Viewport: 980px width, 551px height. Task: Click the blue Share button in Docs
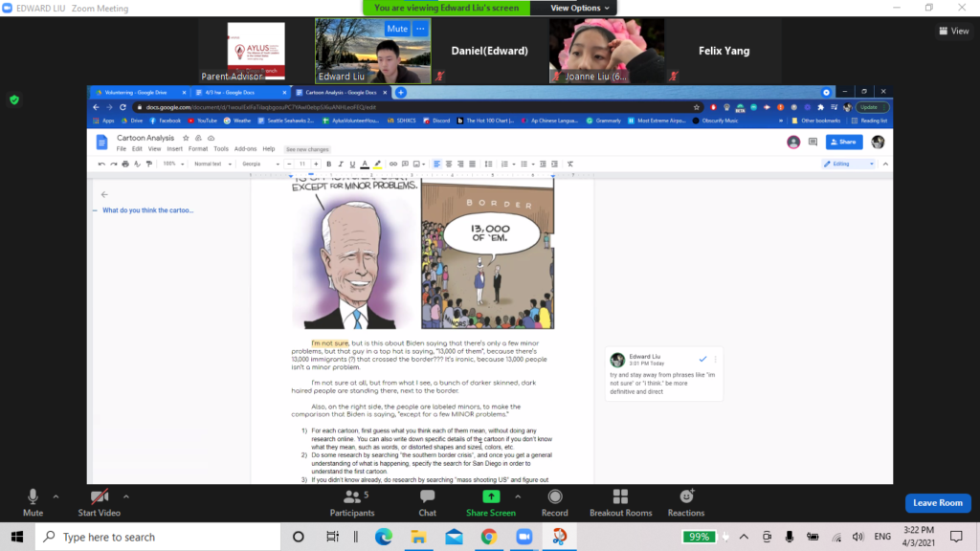coord(844,142)
